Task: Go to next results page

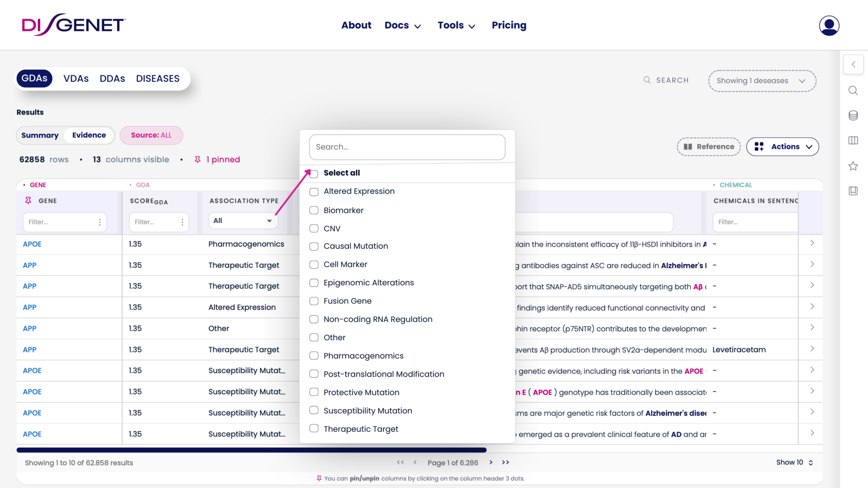Action: [x=491, y=462]
